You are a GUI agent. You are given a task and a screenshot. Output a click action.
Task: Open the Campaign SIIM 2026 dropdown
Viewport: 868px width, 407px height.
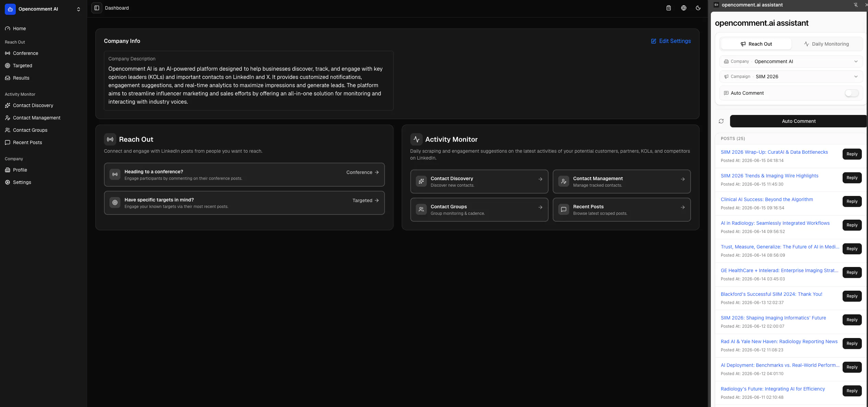click(x=791, y=77)
